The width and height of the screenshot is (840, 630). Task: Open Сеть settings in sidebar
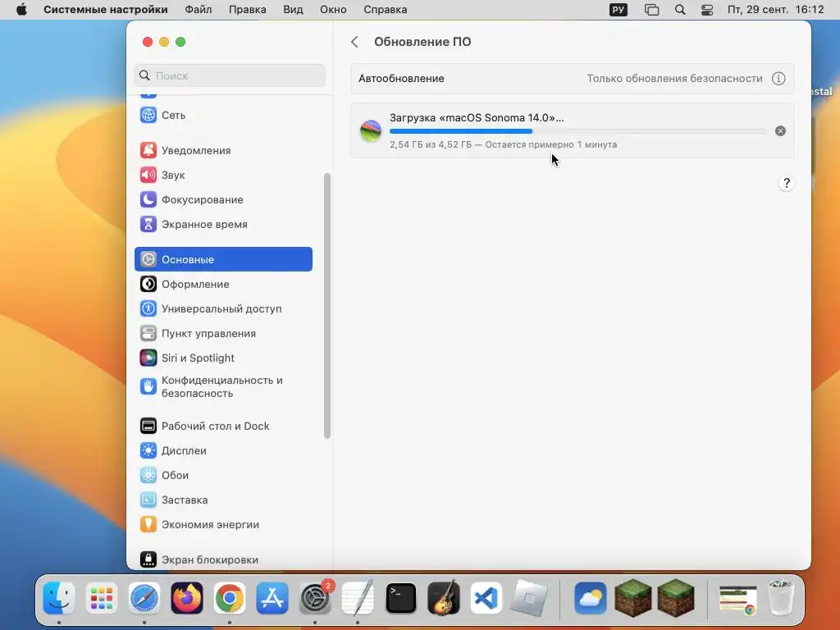[x=223, y=115]
